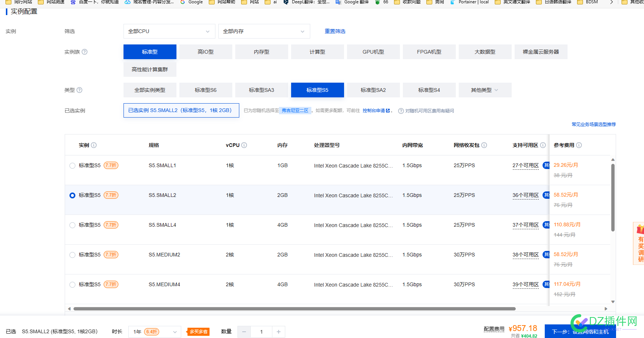Expand the 其他类型 type dropdown
This screenshot has width=644, height=338.
click(485, 90)
